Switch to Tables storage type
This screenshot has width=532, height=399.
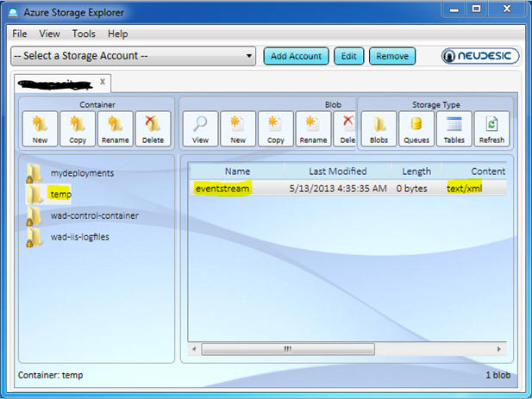(x=454, y=128)
